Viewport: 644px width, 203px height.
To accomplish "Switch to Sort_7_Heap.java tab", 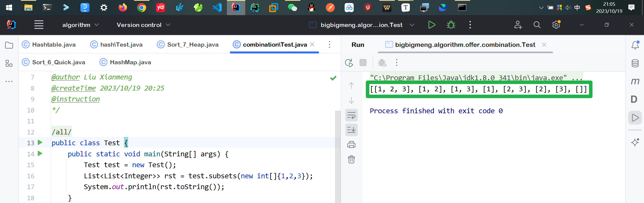I will click(188, 45).
